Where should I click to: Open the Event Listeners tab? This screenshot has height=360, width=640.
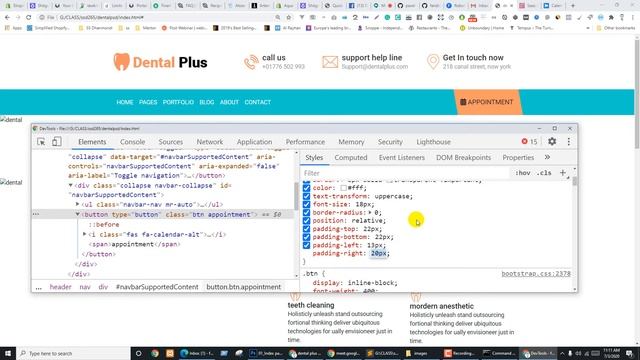click(402, 157)
